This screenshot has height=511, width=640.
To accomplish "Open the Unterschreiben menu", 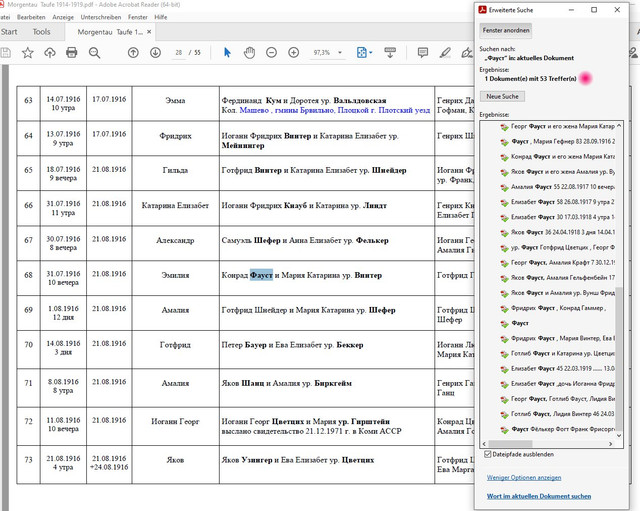I will [101, 17].
